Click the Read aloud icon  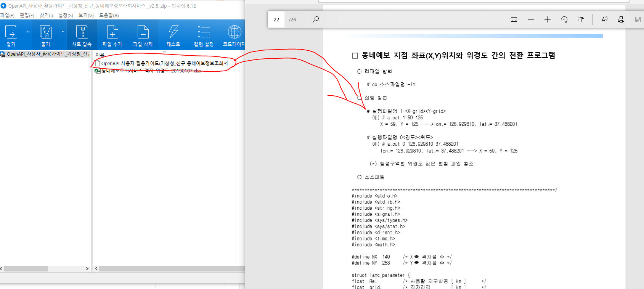pyautogui.click(x=604, y=19)
